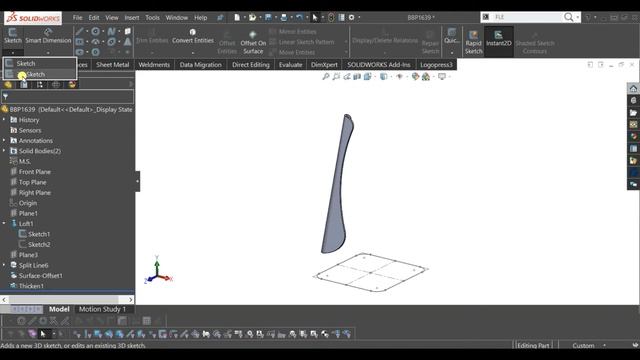Viewport: 640px width, 360px height.
Task: Open the Apply Scene icon
Action: [x=426, y=76]
